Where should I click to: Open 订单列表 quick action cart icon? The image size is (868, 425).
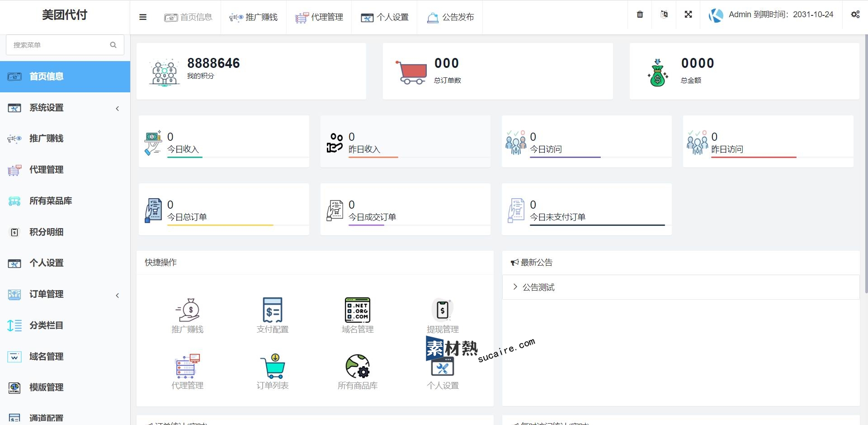[x=273, y=366]
